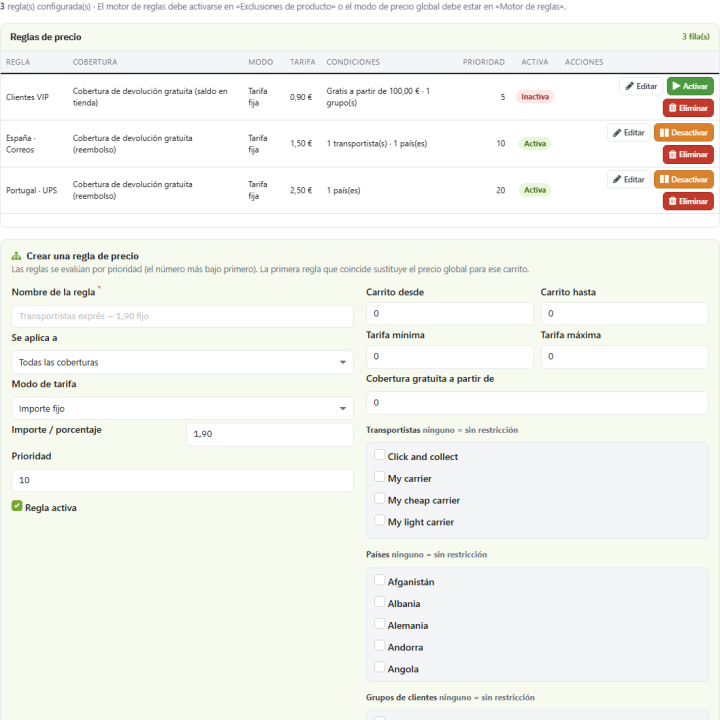Click the Inactiva status badge
Screen dimensions: 720x720
pyautogui.click(x=534, y=97)
